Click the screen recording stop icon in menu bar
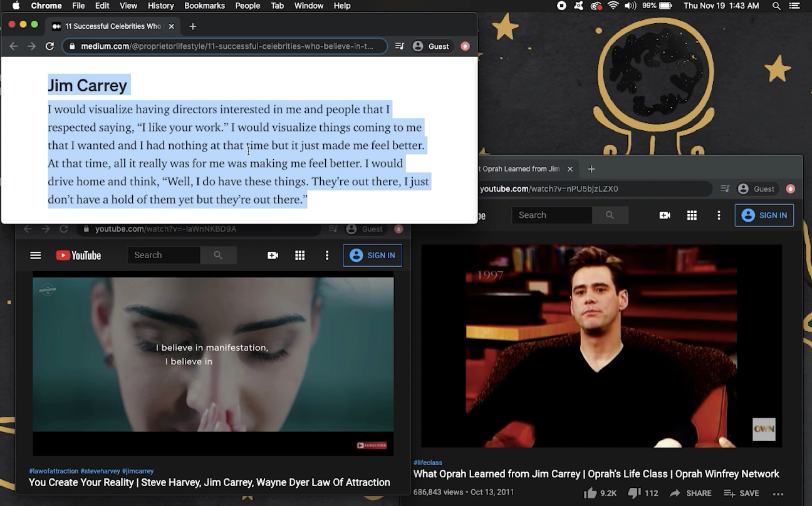The height and width of the screenshot is (506, 812). [x=561, y=6]
